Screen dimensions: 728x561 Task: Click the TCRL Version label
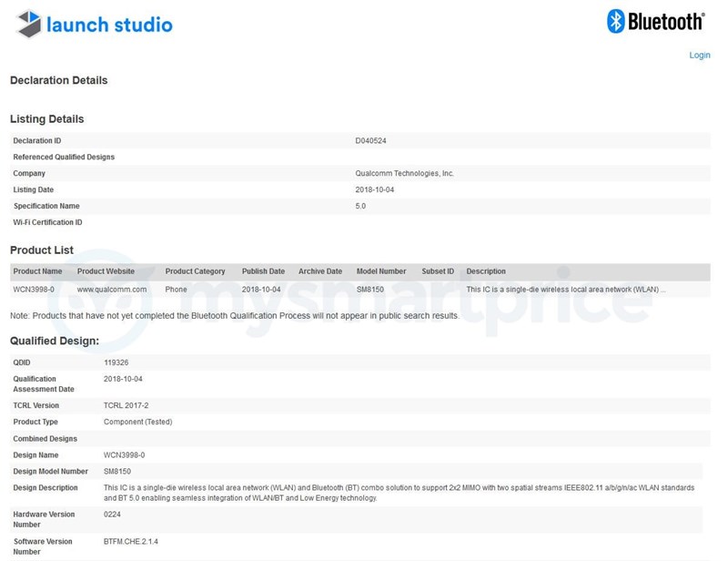pyautogui.click(x=35, y=405)
